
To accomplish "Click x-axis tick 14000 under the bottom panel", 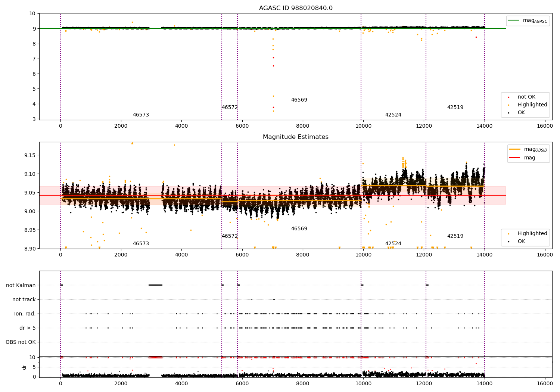I will [x=484, y=383].
